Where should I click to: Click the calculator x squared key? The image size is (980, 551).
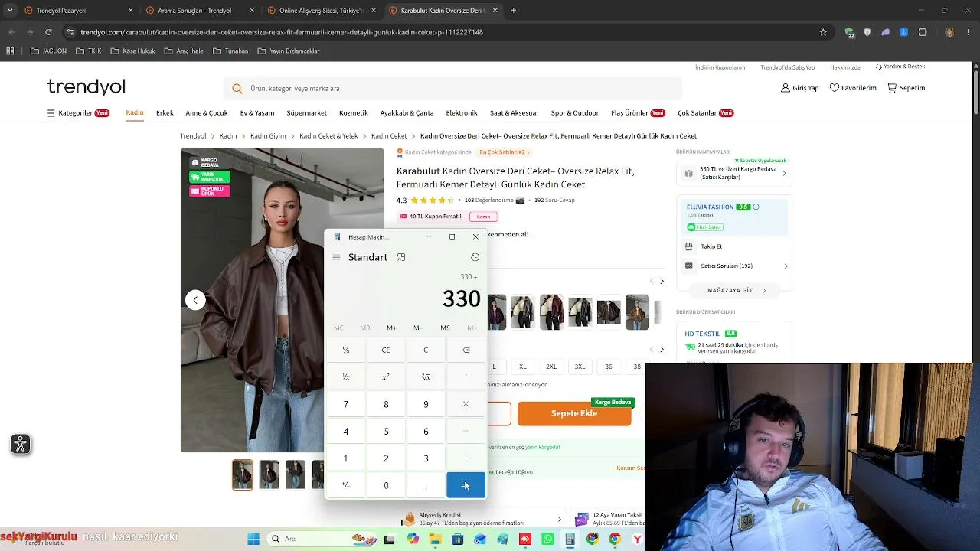(x=386, y=377)
